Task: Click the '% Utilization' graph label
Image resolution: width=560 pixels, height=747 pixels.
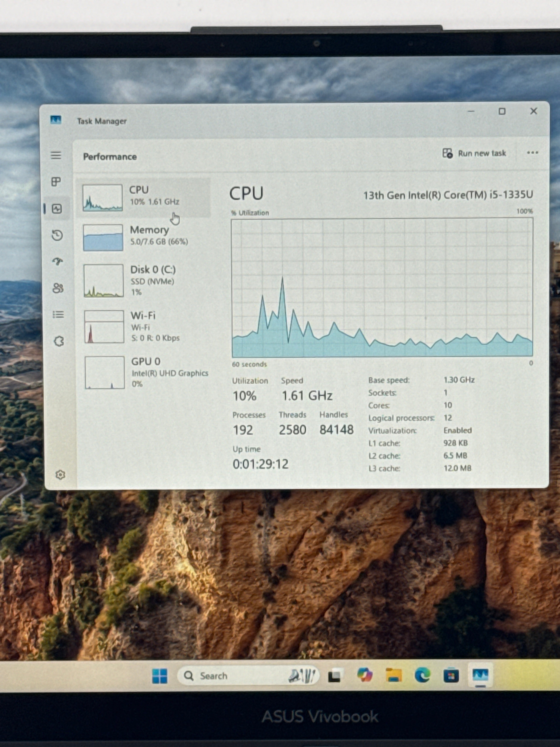Action: coord(250,213)
